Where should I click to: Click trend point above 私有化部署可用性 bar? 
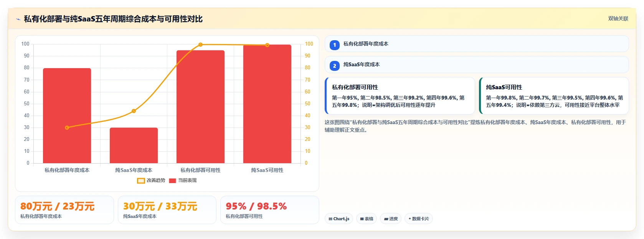click(x=200, y=45)
